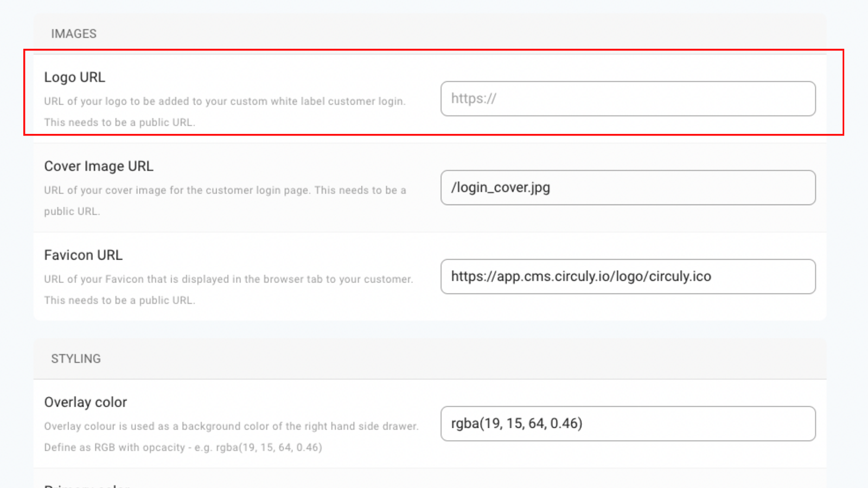Image resolution: width=868 pixels, height=488 pixels.
Task: Click the Overlay color heading text
Action: pyautogui.click(x=85, y=402)
